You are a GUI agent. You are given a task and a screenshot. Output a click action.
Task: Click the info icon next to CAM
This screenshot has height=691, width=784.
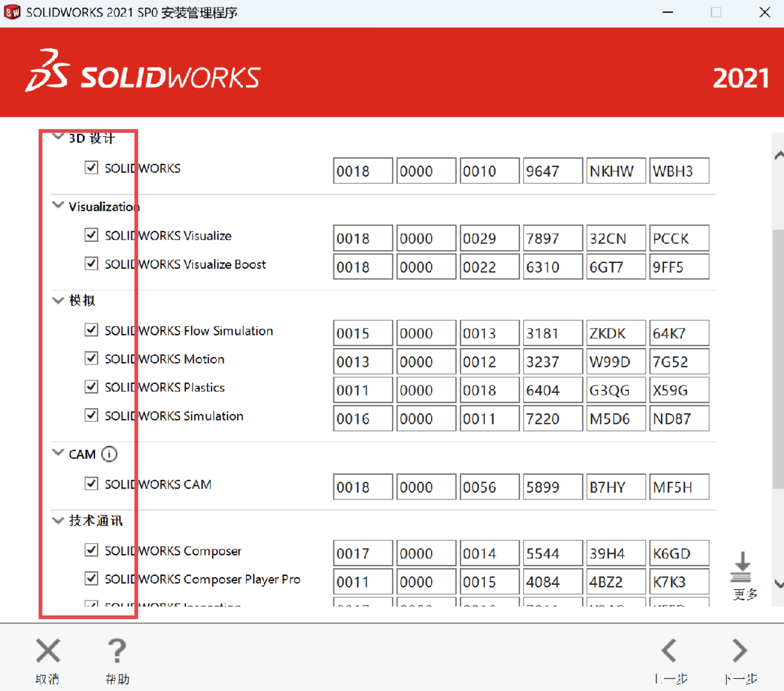110,454
